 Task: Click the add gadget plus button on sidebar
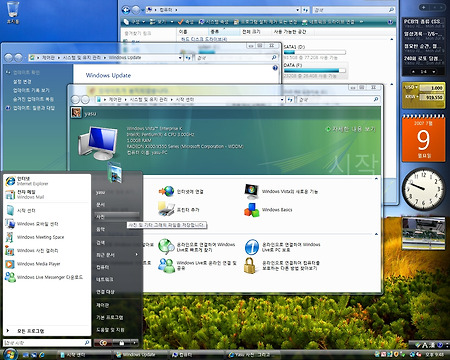pos(424,7)
